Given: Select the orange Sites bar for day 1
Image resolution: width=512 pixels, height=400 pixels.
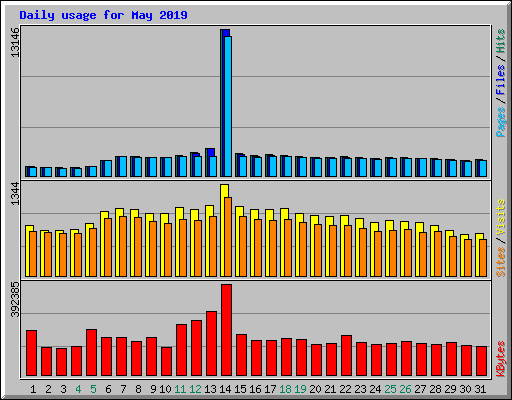Looking at the screenshot, I should pos(33,254).
